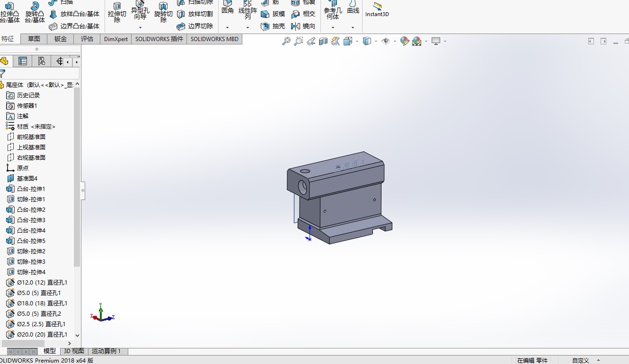Toggle Hide/Show Items eye icon
The image size is (629, 364).
(385, 42)
